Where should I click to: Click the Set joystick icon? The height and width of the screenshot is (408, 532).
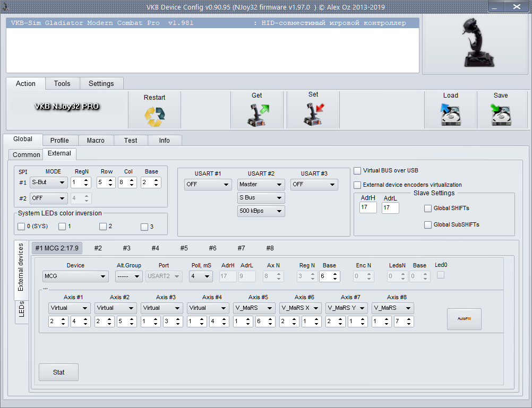coord(313,115)
